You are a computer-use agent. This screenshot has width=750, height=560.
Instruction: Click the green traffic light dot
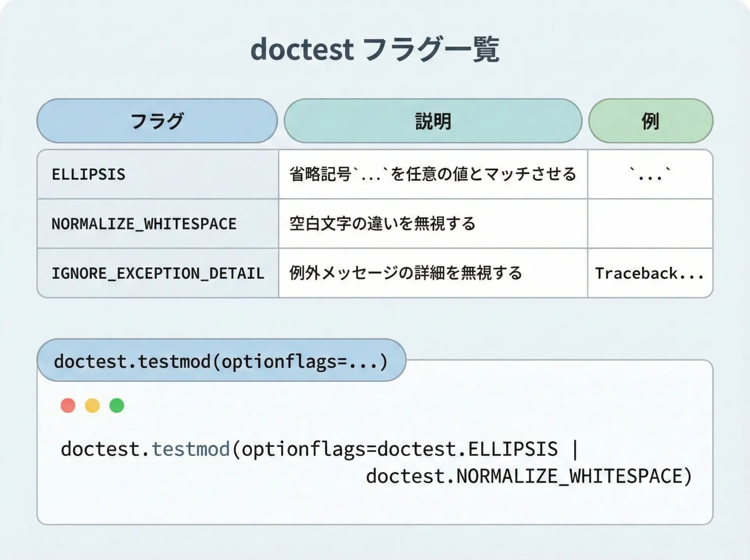pyautogui.click(x=117, y=405)
